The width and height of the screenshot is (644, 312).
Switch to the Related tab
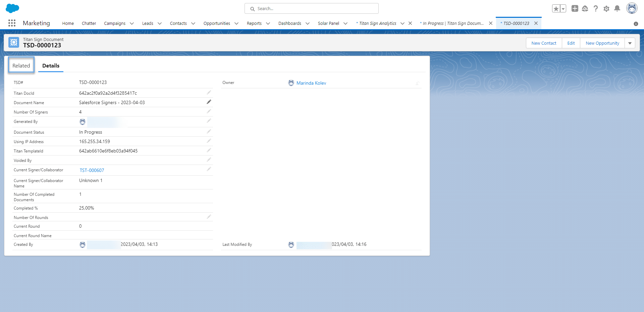(x=21, y=65)
